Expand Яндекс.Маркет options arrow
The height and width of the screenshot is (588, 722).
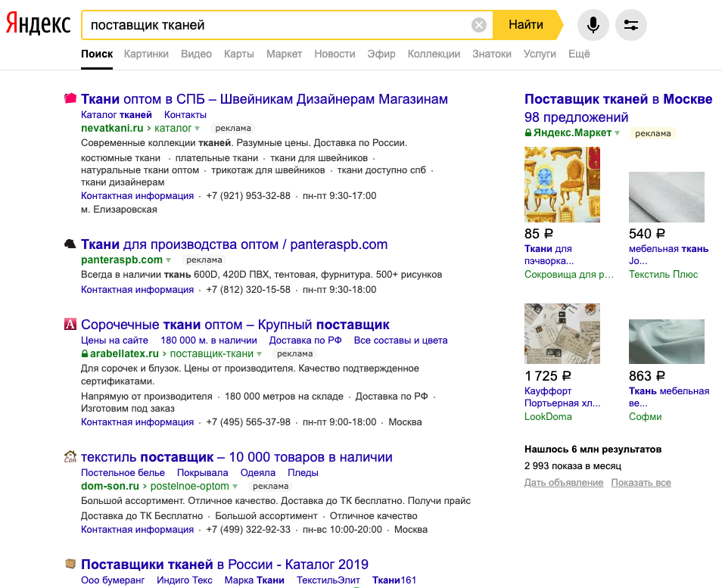pos(617,133)
